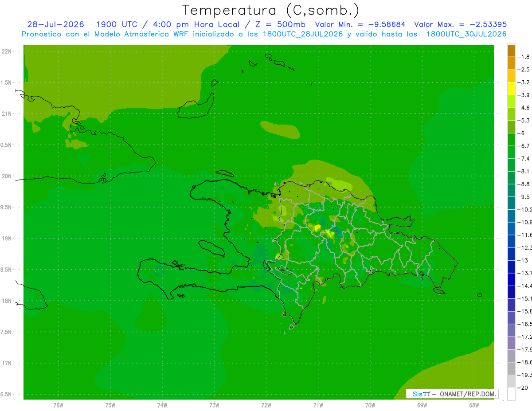Click the teal swatch between -9.5 and -10.2

[511, 203]
